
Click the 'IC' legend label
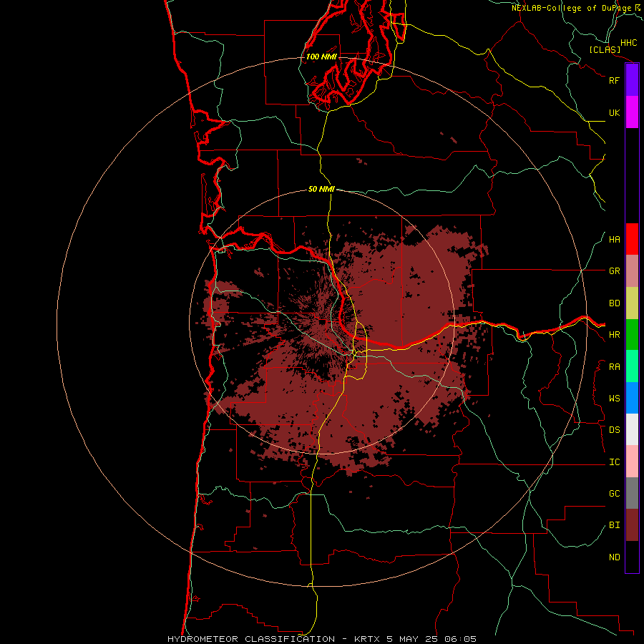click(614, 462)
